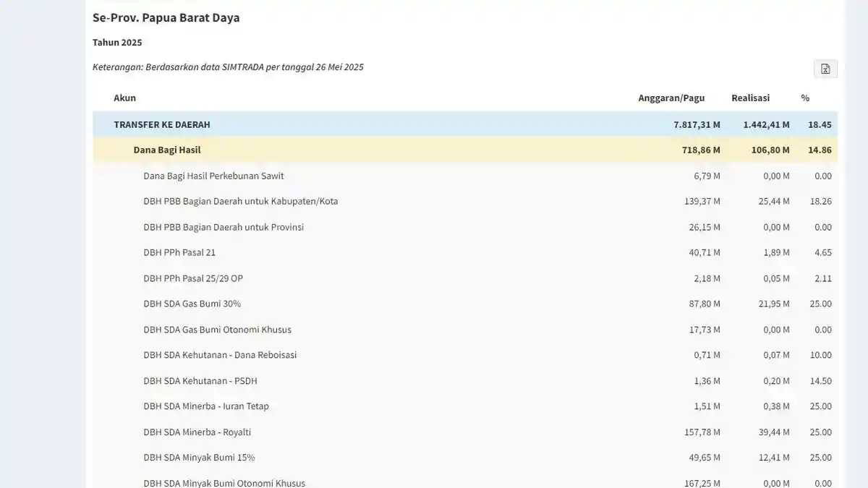Image resolution: width=868 pixels, height=488 pixels.
Task: Collapse the Dana Bagi Hasil group row
Action: 465,150
